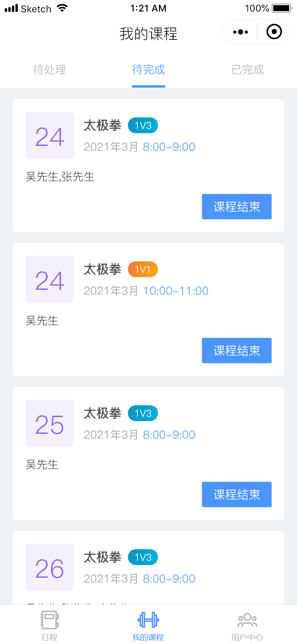Tap the 10:00–11:00 time link
This screenshot has height=644, width=297.
click(x=176, y=291)
